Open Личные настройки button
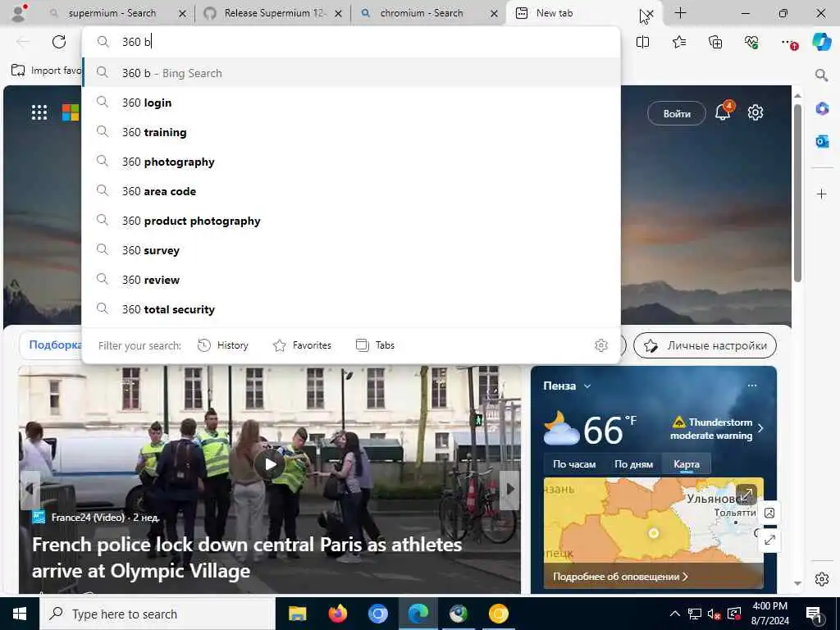The width and height of the screenshot is (840, 630). pos(705,345)
